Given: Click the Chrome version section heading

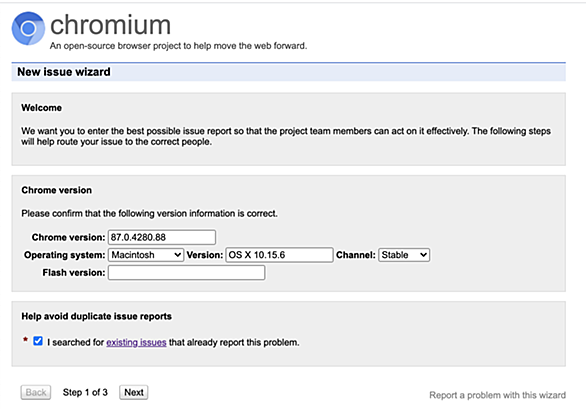Looking at the screenshot, I should (x=56, y=190).
